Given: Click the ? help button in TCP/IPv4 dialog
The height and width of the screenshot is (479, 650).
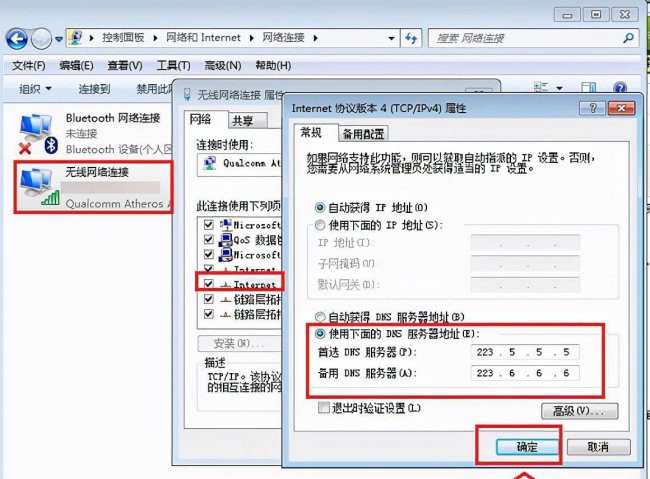Looking at the screenshot, I should (592, 108).
